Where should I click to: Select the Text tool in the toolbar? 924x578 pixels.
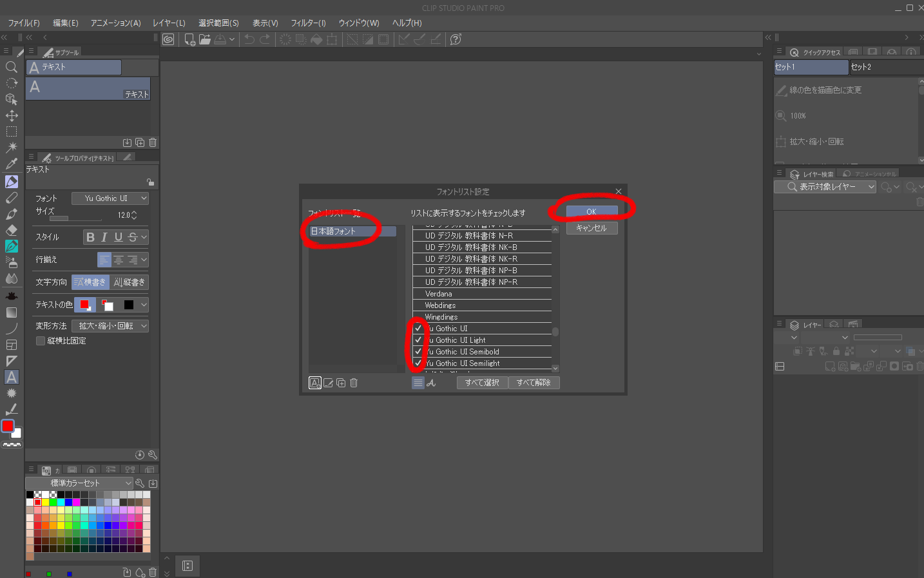pyautogui.click(x=12, y=377)
